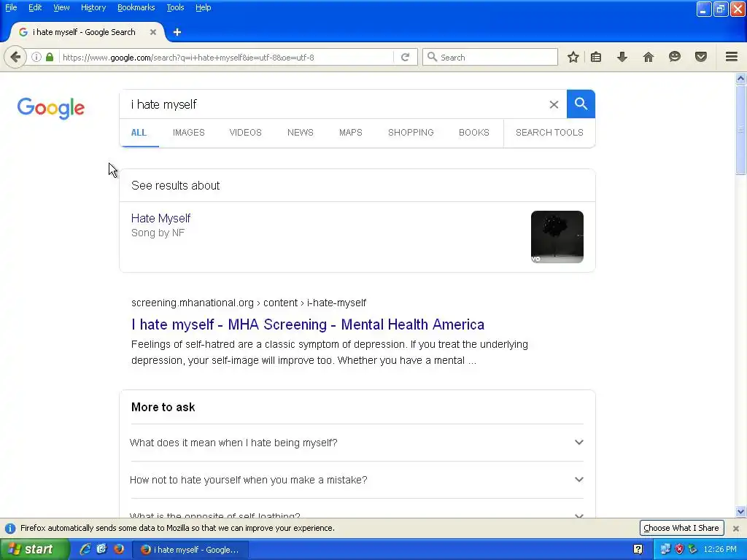Open the Firefox hamburger menu
The height and width of the screenshot is (560, 747).
[732, 57]
